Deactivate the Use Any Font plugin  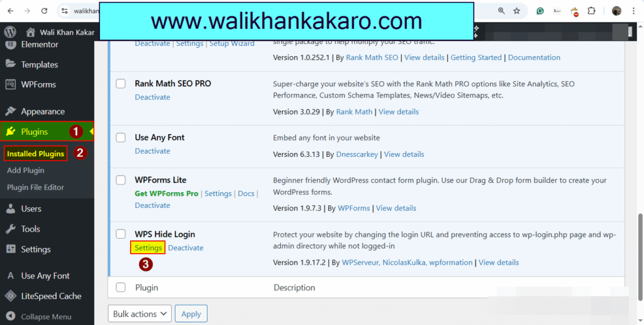152,151
